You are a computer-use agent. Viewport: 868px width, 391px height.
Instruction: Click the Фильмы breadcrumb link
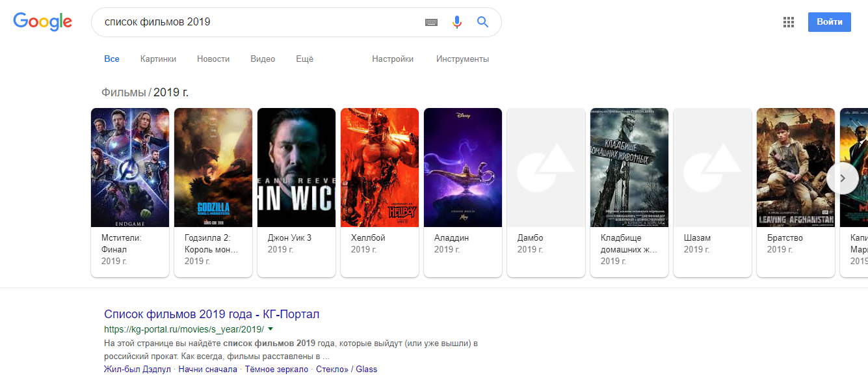(124, 92)
